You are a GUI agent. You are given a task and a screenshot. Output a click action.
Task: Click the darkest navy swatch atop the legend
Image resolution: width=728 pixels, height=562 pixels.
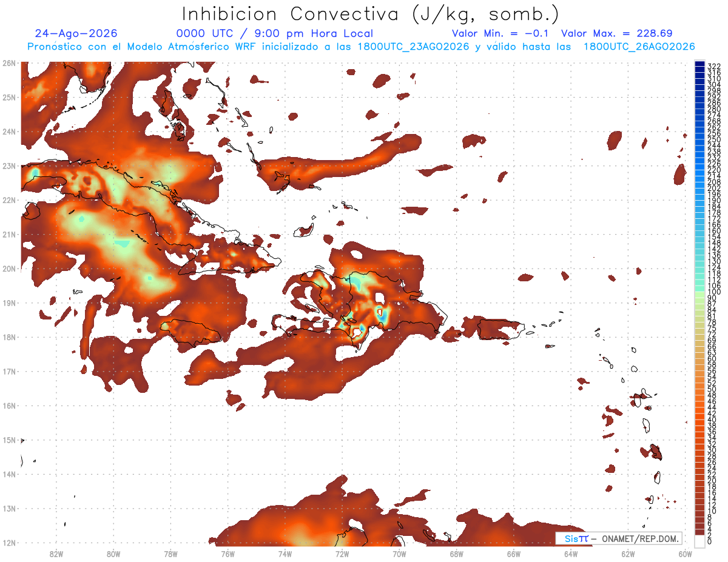click(699, 64)
